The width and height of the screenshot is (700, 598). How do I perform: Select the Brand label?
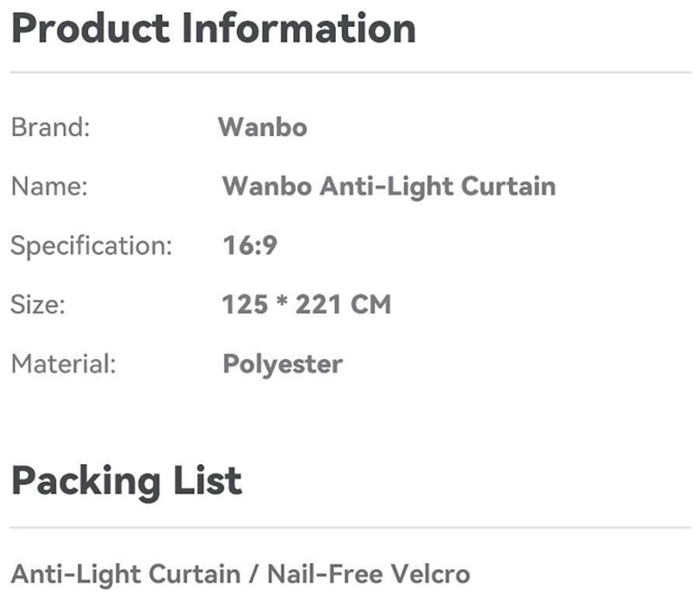coord(50,128)
